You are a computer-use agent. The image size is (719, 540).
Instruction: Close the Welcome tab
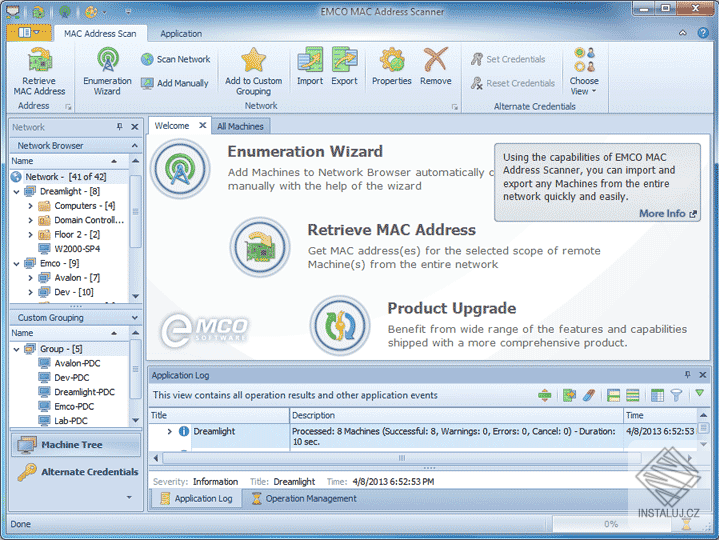click(x=202, y=125)
